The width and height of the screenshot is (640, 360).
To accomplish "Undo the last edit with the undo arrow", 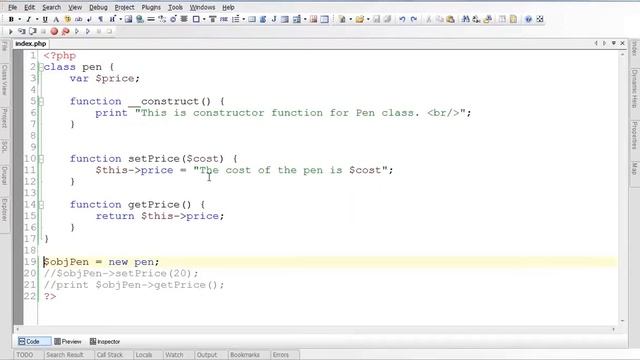I will (x=402, y=19).
